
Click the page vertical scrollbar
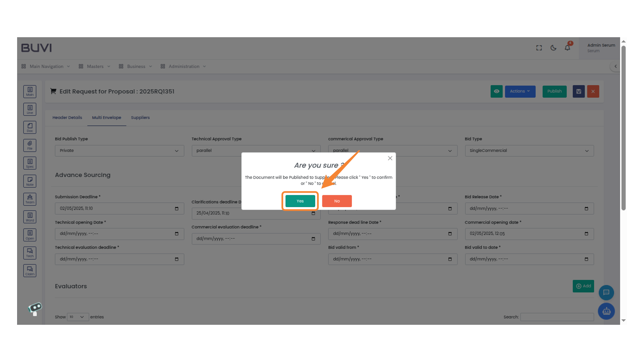pos(624,127)
